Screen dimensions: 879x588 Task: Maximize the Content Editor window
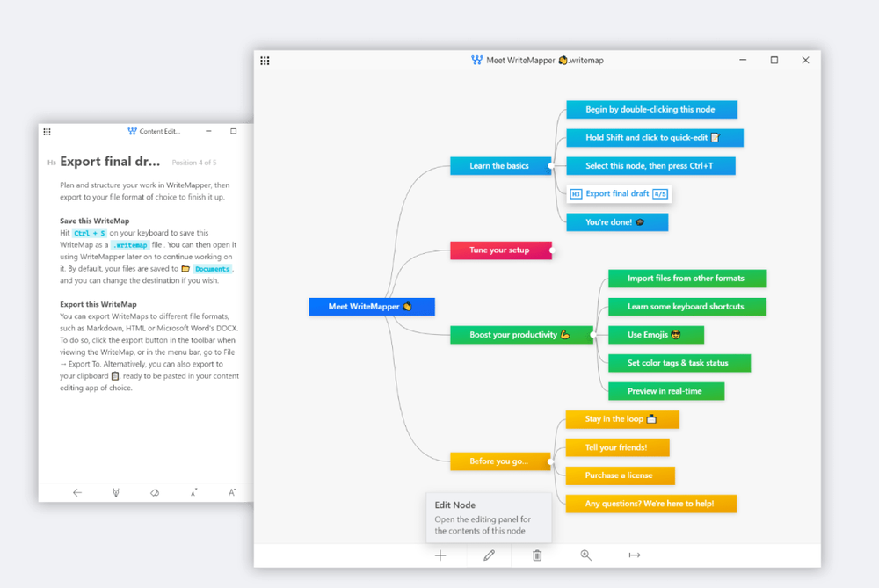coord(233,131)
